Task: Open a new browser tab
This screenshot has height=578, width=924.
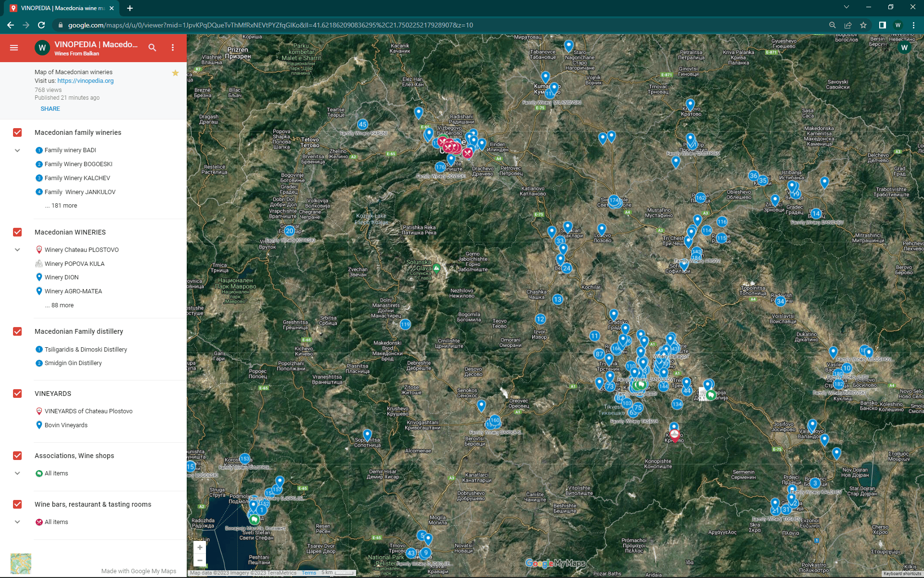Action: tap(130, 8)
